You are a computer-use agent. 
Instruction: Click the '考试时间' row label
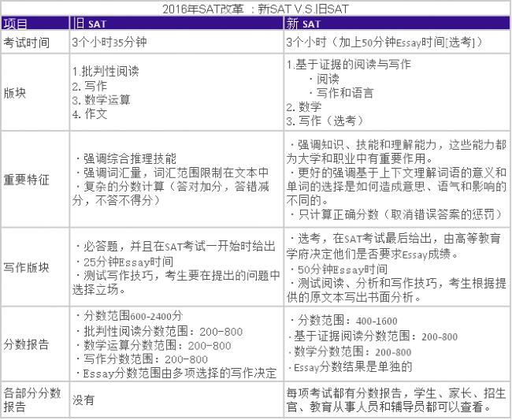pyautogui.click(x=27, y=43)
